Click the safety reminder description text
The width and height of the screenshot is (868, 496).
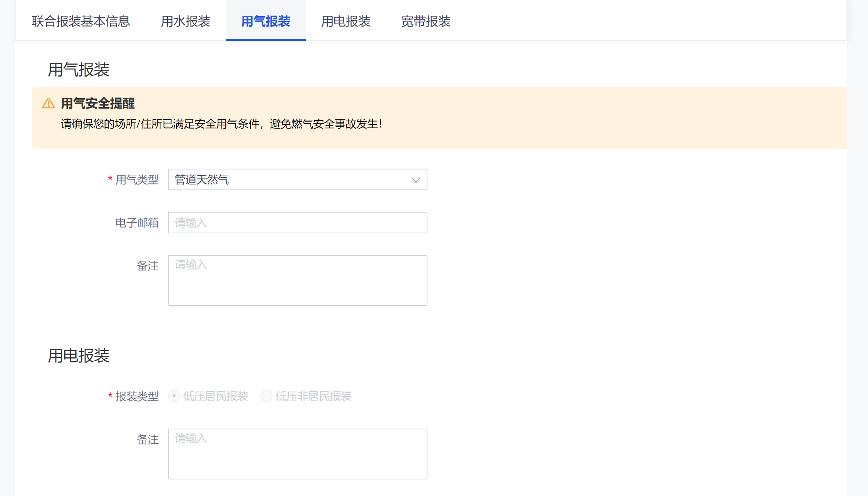click(x=221, y=124)
